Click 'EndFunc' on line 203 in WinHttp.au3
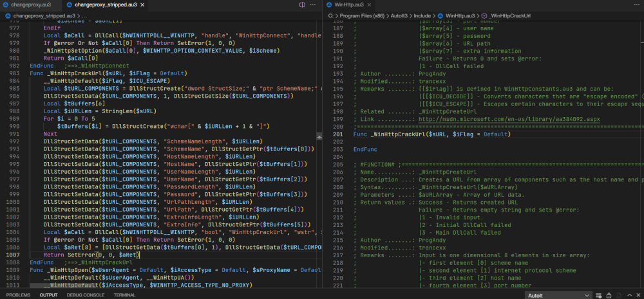644x299 pixels. 365,150
